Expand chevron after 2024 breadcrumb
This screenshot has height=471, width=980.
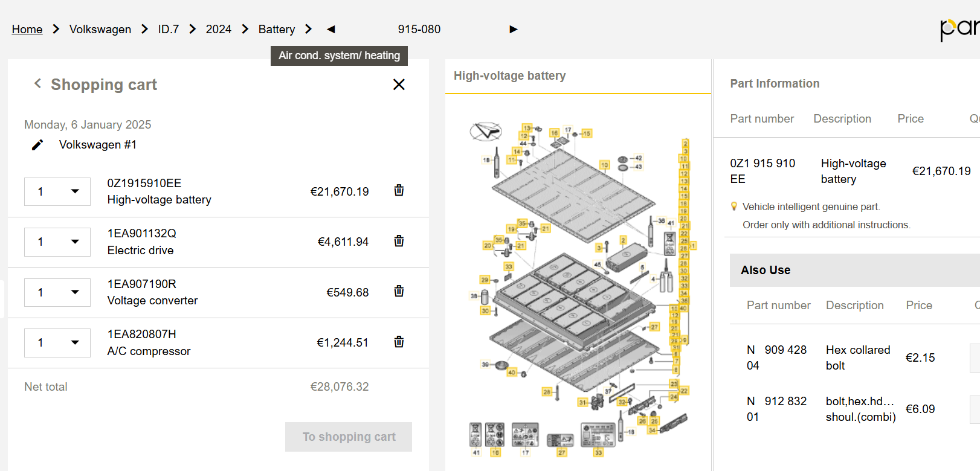[245, 29]
